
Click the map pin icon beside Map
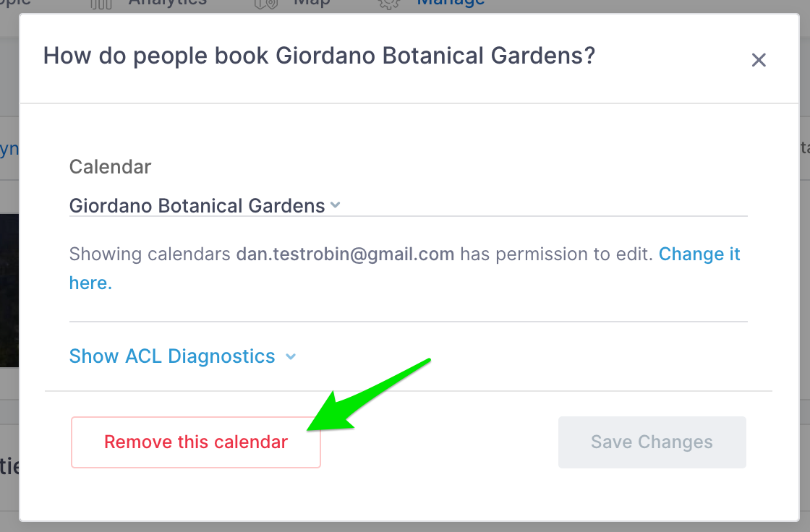tap(266, 4)
